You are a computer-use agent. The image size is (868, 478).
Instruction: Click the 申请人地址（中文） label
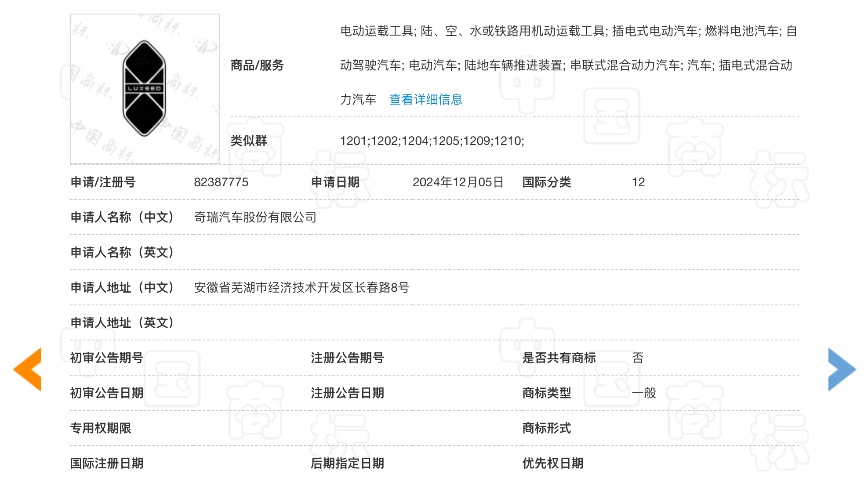tap(123, 288)
